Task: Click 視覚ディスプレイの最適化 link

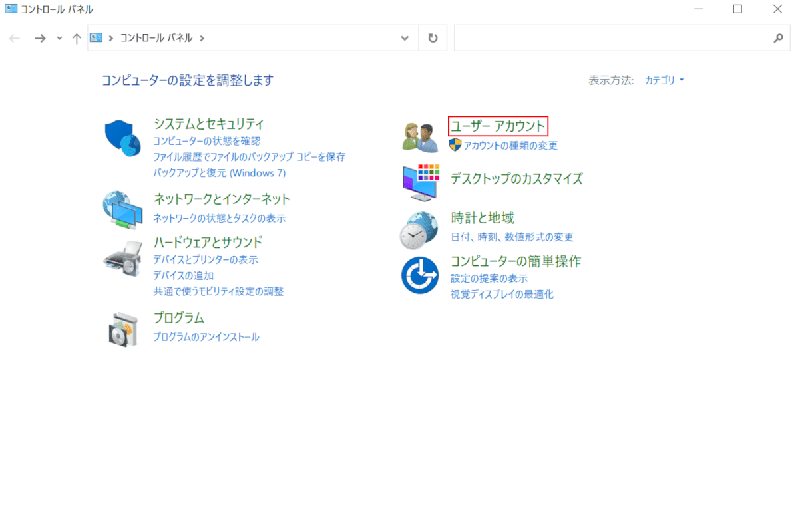Action: tap(502, 294)
